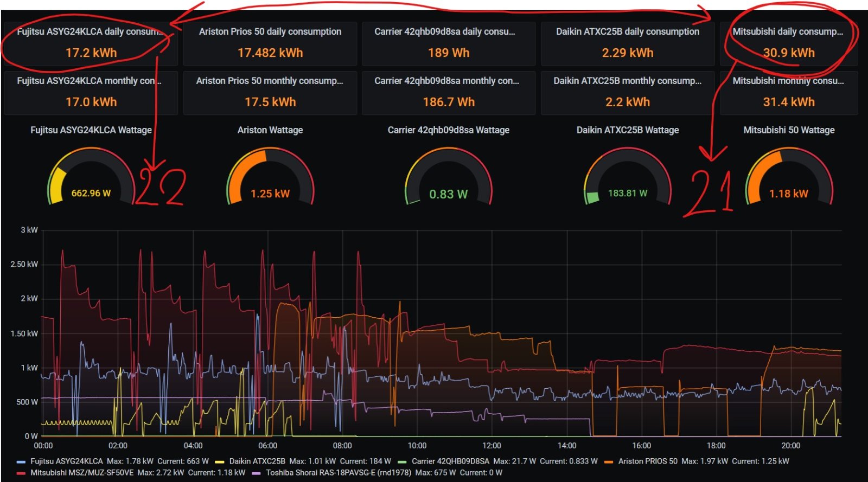The height and width of the screenshot is (482, 868).
Task: Select the 2.29 kWh Daikin daily value
Action: 628,53
